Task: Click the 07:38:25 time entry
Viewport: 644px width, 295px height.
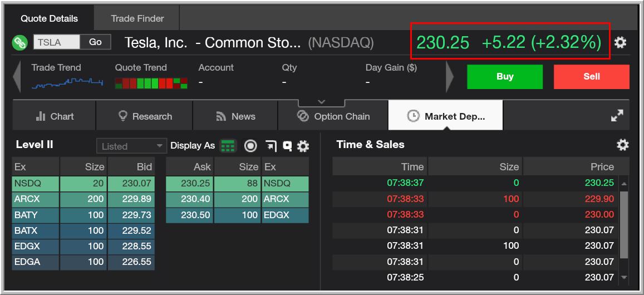Action: [x=405, y=277]
